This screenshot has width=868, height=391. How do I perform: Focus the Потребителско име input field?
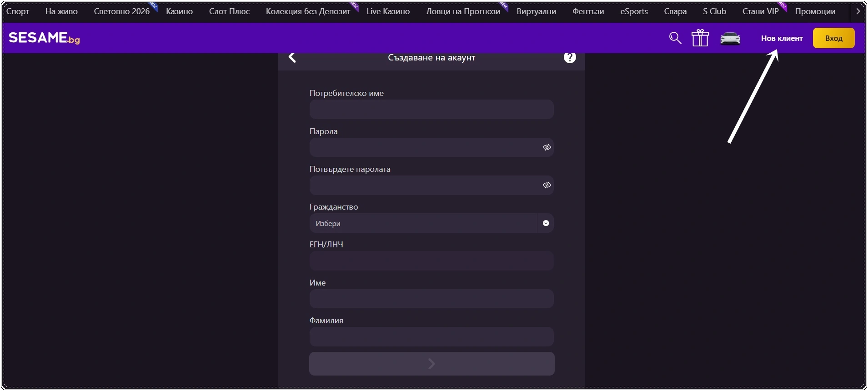pyautogui.click(x=431, y=110)
